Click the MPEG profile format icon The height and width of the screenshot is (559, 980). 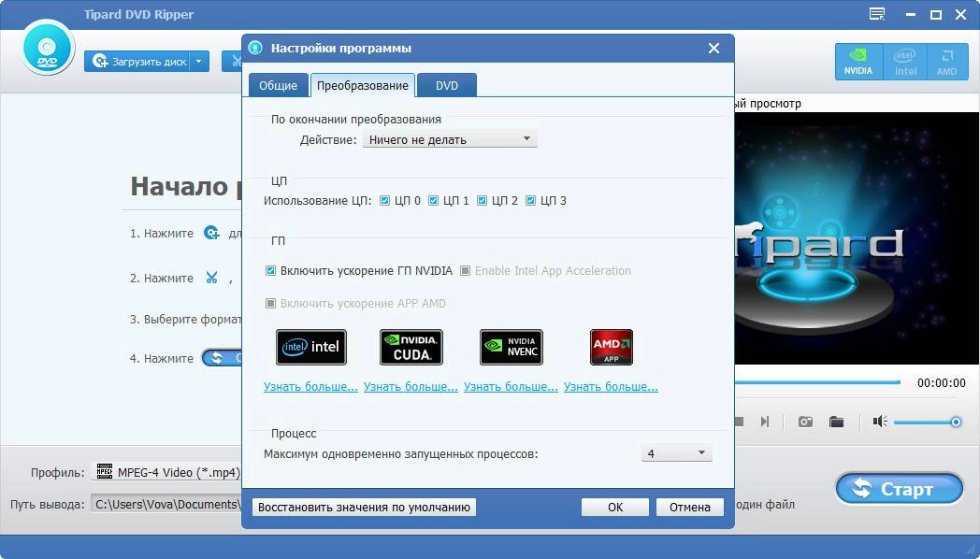click(105, 471)
